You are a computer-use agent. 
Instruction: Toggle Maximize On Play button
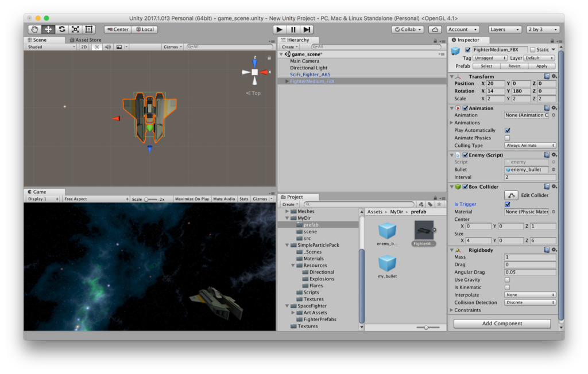click(x=192, y=199)
